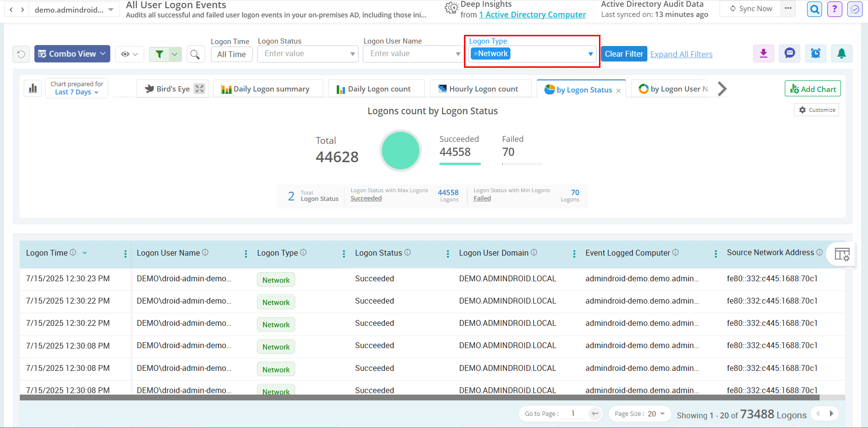Click the Deep Insights gear lightbulb icon
The image size is (868, 428).
(x=451, y=8)
